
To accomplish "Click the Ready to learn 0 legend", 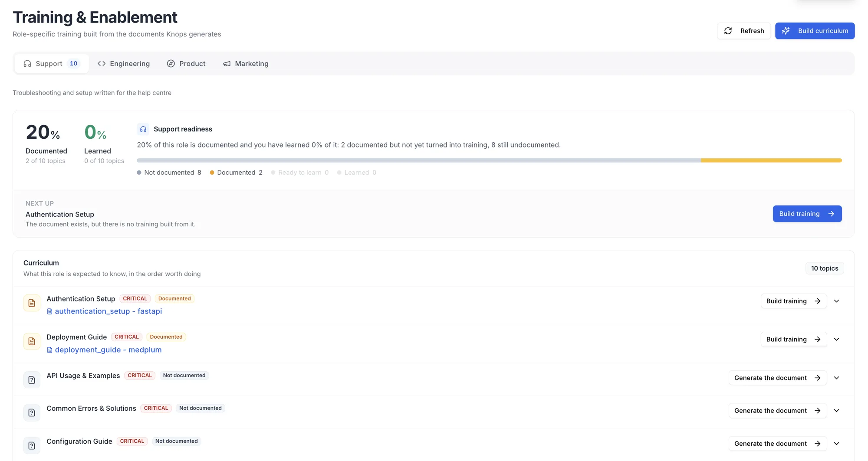I will click(x=300, y=173).
